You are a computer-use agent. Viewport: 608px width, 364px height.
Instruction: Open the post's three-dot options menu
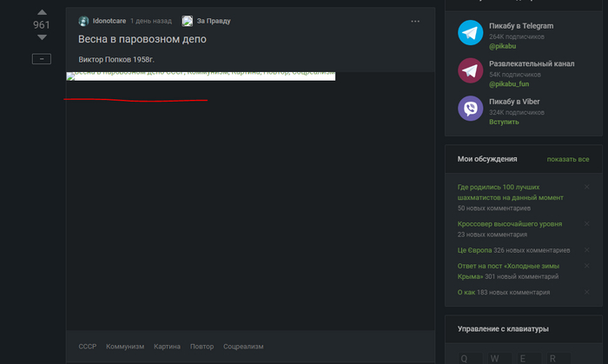coord(415,22)
